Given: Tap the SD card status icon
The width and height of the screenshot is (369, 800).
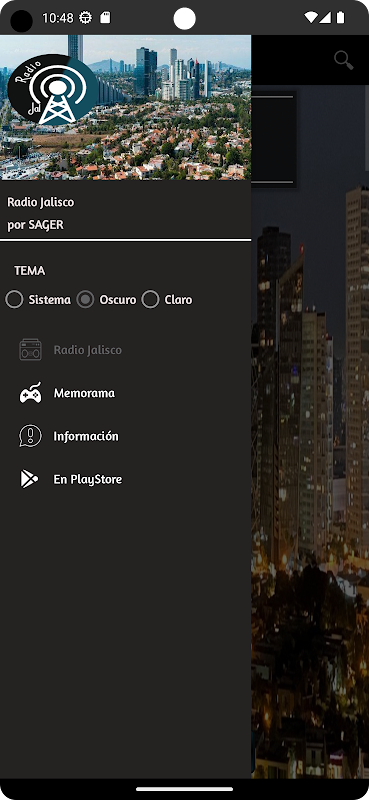Looking at the screenshot, I should pyautogui.click(x=105, y=18).
